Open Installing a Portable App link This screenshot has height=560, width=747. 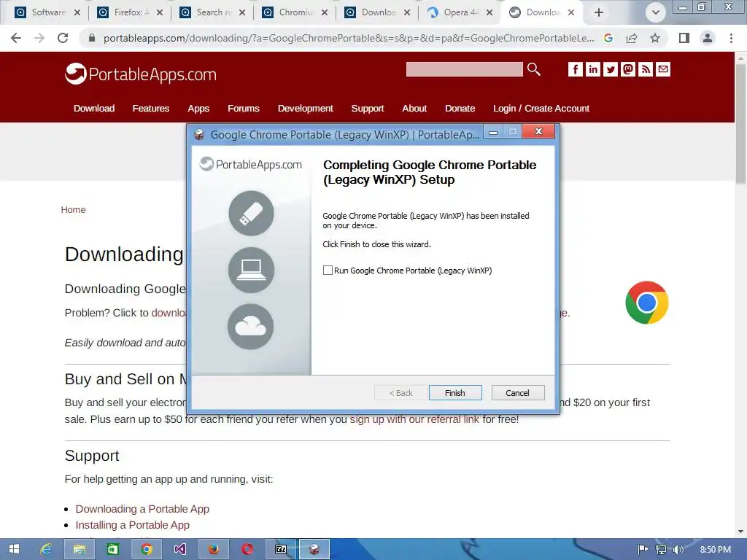(x=133, y=525)
